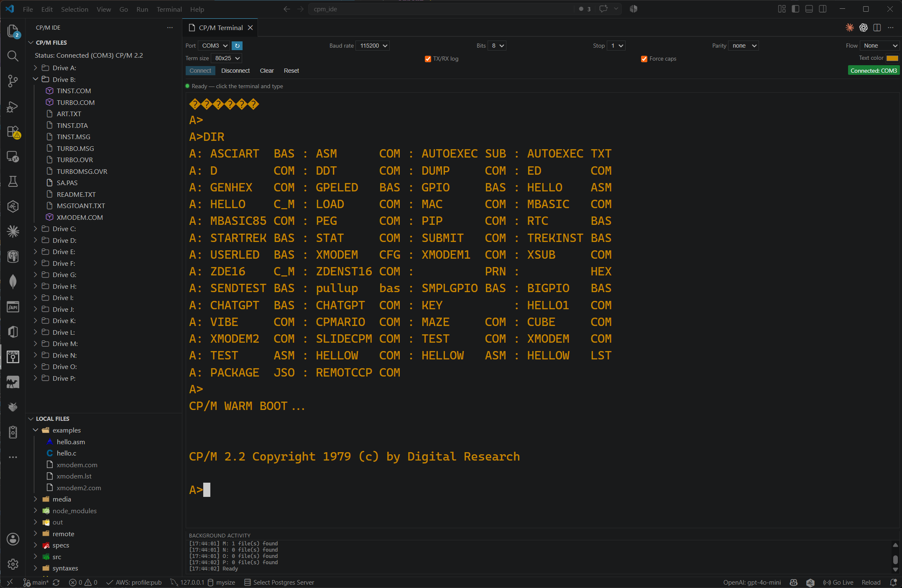Toggle the bottom panel layout icon
Image resolution: width=902 pixels, height=588 pixels.
coord(809,9)
